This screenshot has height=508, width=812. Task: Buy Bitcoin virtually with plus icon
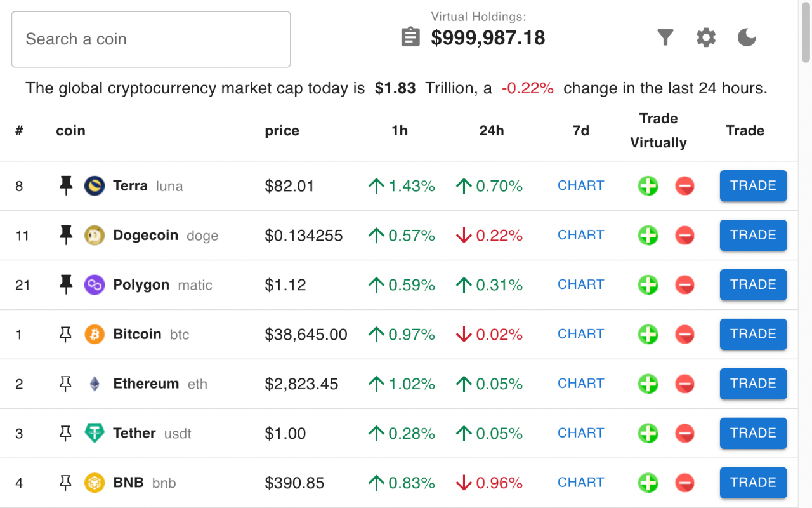pyautogui.click(x=648, y=335)
